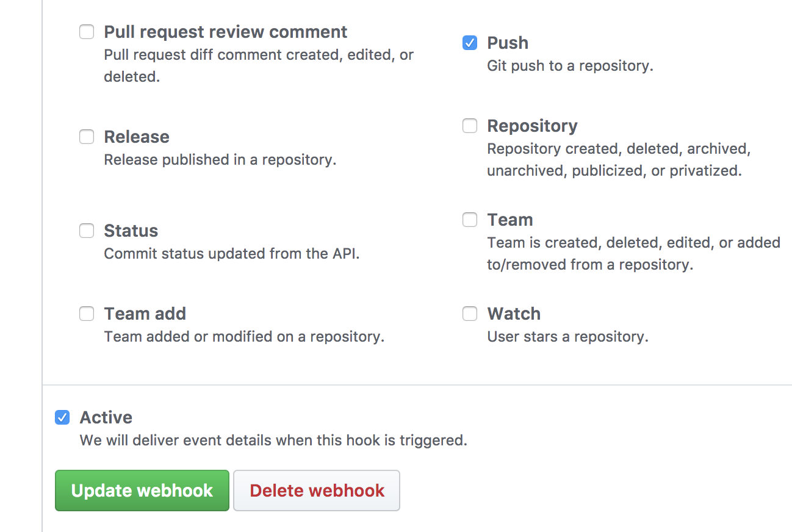The width and height of the screenshot is (792, 532).
Task: Click the Delete webhook button
Action: pyautogui.click(x=316, y=490)
